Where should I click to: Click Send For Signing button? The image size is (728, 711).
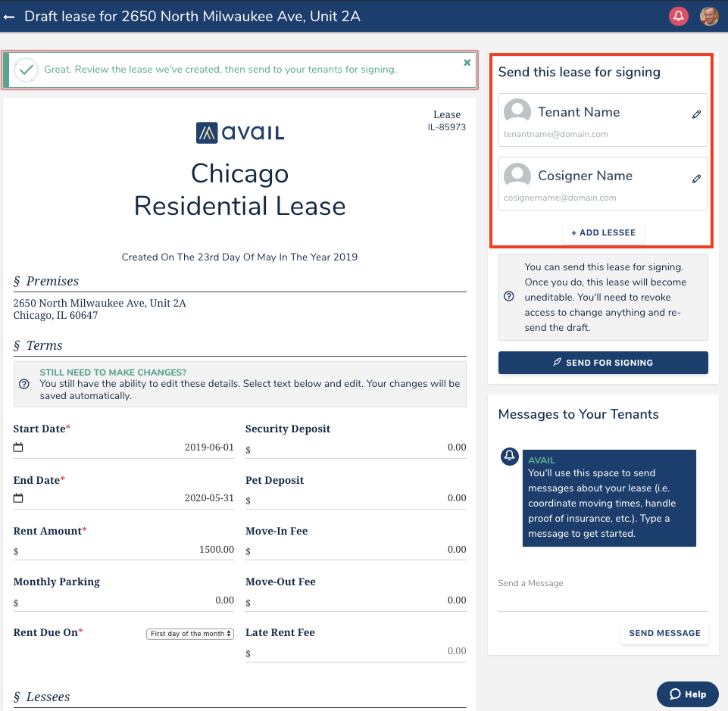tap(603, 363)
